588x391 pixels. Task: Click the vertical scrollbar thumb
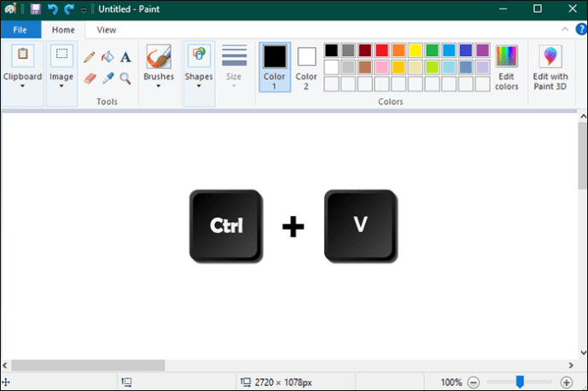tap(583, 155)
